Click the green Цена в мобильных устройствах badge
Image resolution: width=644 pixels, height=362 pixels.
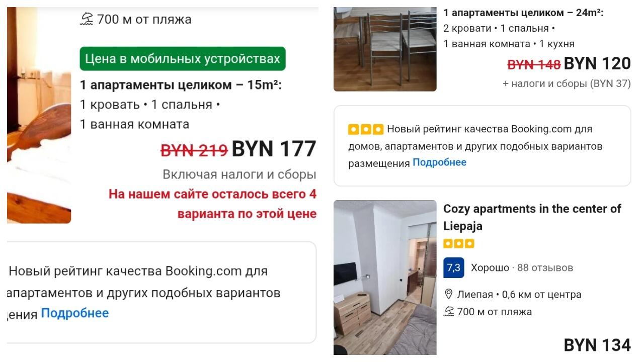pos(183,59)
